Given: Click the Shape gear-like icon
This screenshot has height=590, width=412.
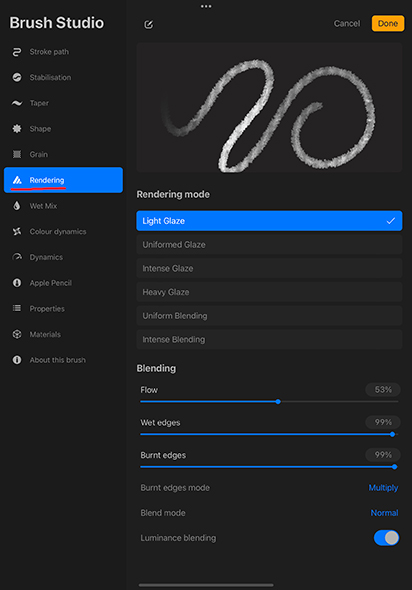Looking at the screenshot, I should pyautogui.click(x=17, y=129).
